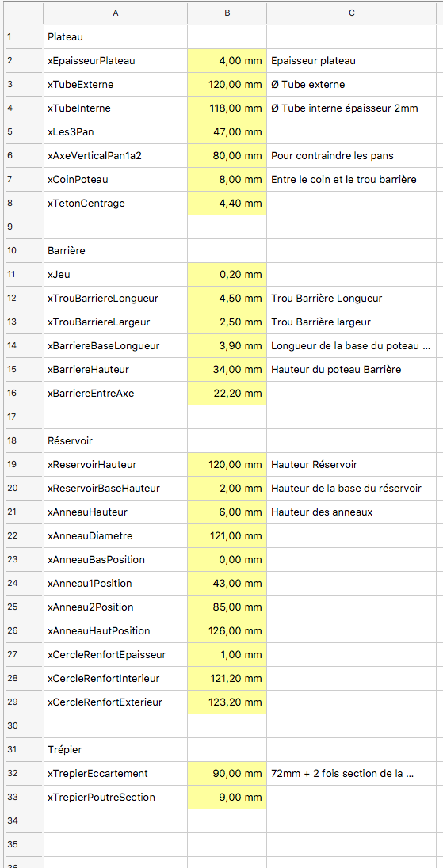Image resolution: width=443 pixels, height=868 pixels.
Task: Click comment 'Trou Barrière Longueur'
Action: pos(352,299)
